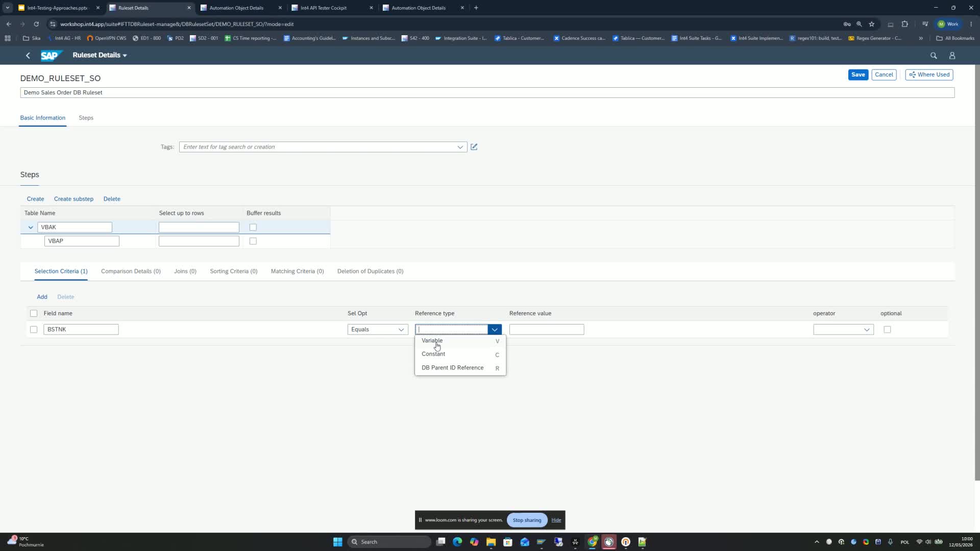Open the Matching Criteria (0) tab
Image resolution: width=980 pixels, height=551 pixels.
tap(298, 271)
